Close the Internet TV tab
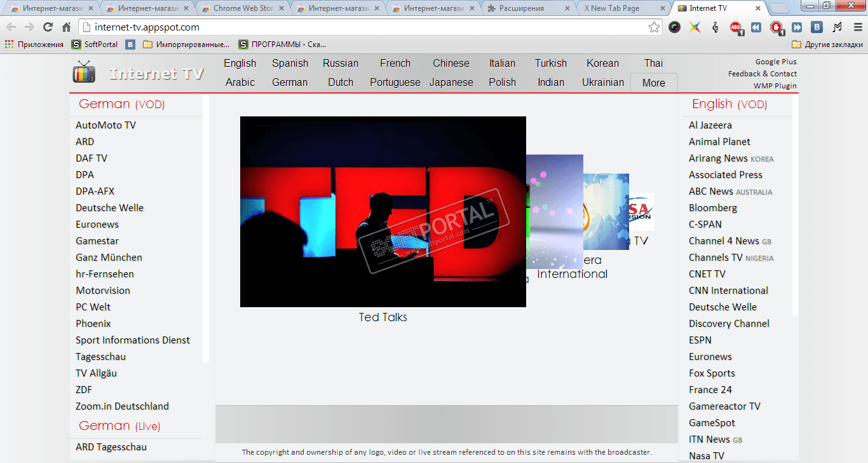Viewport: 868px width, 463px height. tap(758, 8)
